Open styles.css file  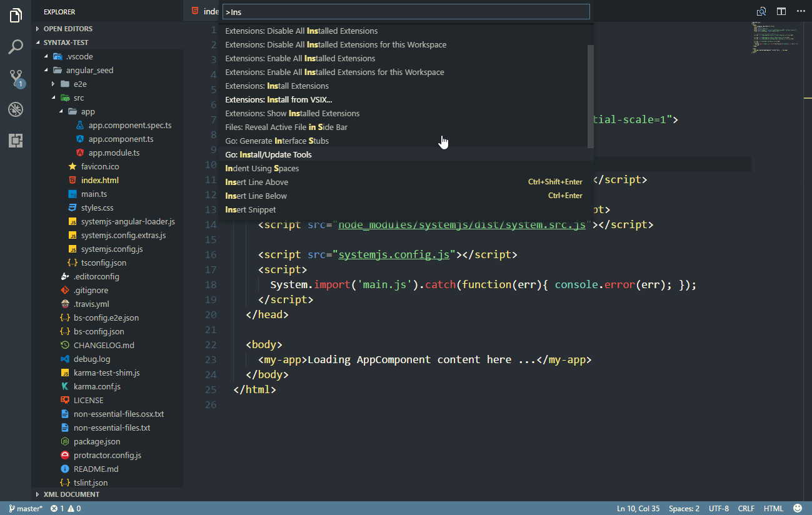click(x=98, y=207)
